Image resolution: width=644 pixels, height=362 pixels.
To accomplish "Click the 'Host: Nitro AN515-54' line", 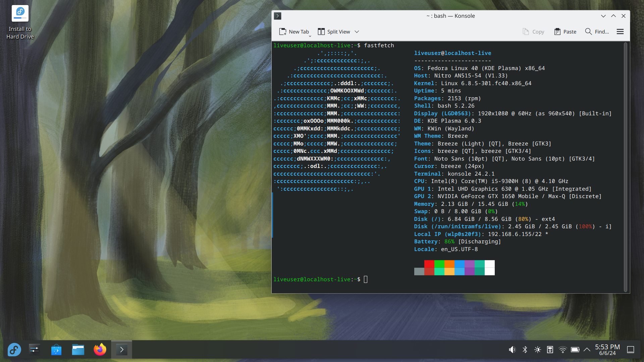I will (461, 76).
